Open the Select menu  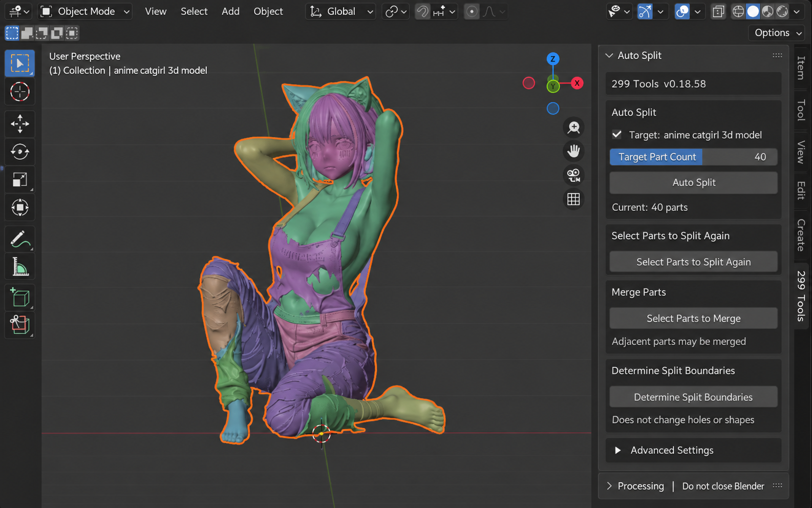[x=194, y=11]
